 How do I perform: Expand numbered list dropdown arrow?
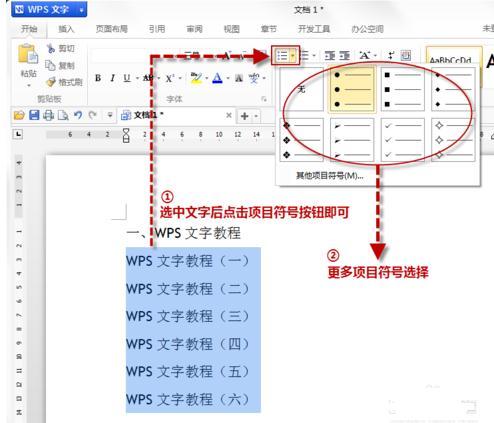coord(314,56)
